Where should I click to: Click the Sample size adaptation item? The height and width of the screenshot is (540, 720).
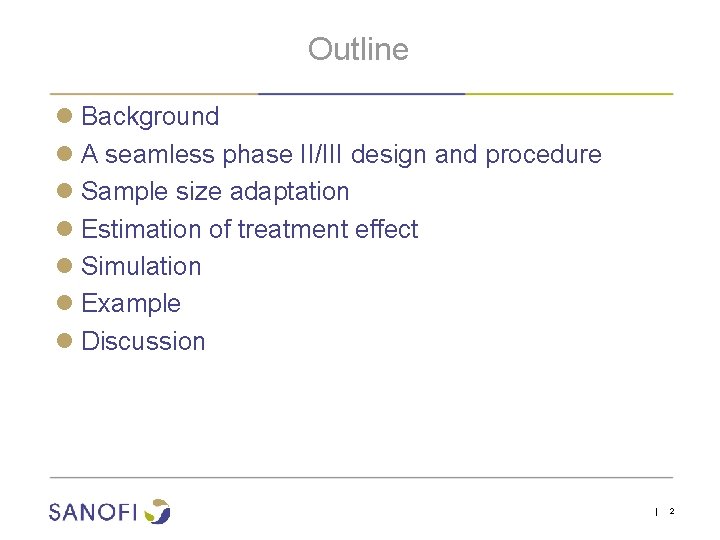coord(215,192)
